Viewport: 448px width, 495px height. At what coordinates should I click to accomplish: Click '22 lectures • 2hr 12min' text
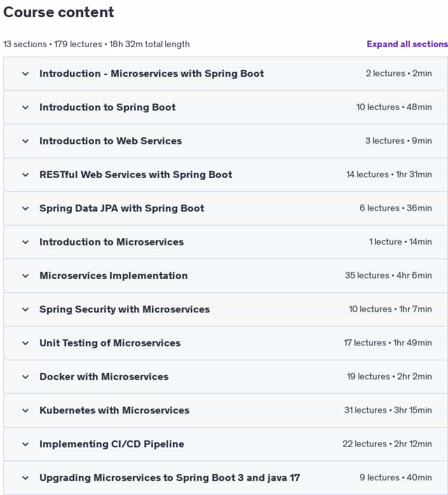[387, 444]
